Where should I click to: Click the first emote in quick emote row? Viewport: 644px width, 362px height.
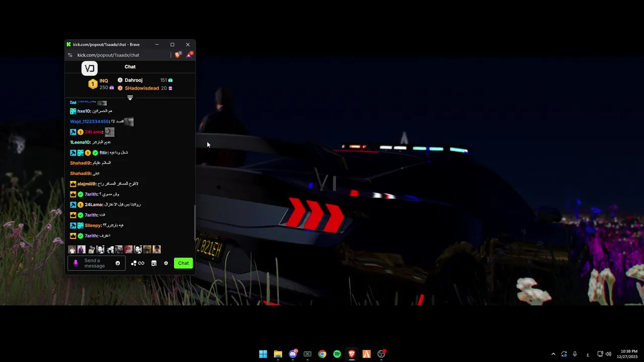(x=72, y=249)
